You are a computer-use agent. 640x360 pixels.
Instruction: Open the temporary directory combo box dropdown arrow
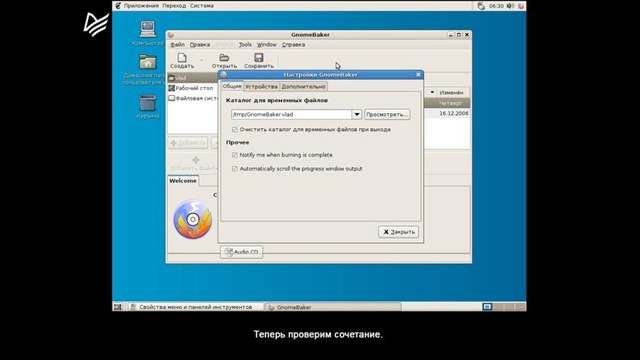pos(357,114)
